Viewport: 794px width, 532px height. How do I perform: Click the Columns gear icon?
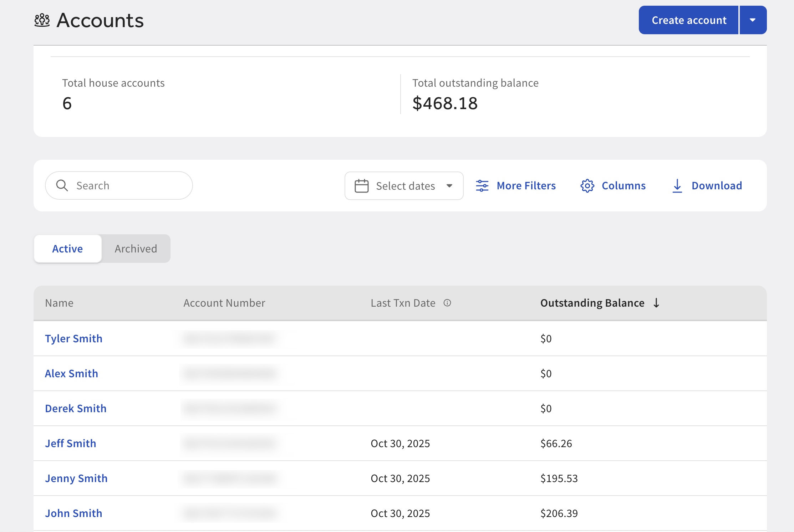point(587,185)
